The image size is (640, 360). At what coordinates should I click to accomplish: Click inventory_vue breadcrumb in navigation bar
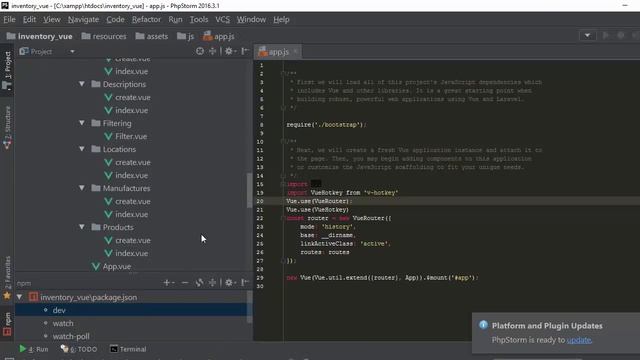pos(40,36)
